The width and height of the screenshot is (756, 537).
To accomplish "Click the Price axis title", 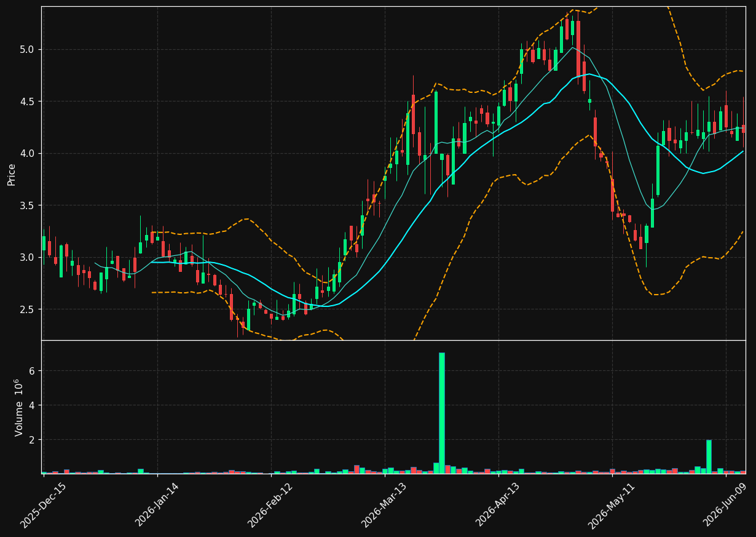I will click(12, 174).
